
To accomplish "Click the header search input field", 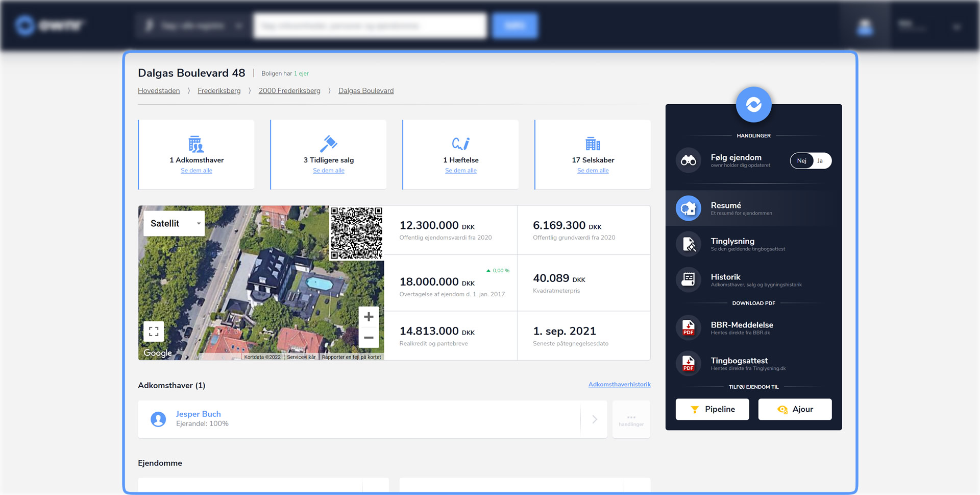I will [370, 26].
